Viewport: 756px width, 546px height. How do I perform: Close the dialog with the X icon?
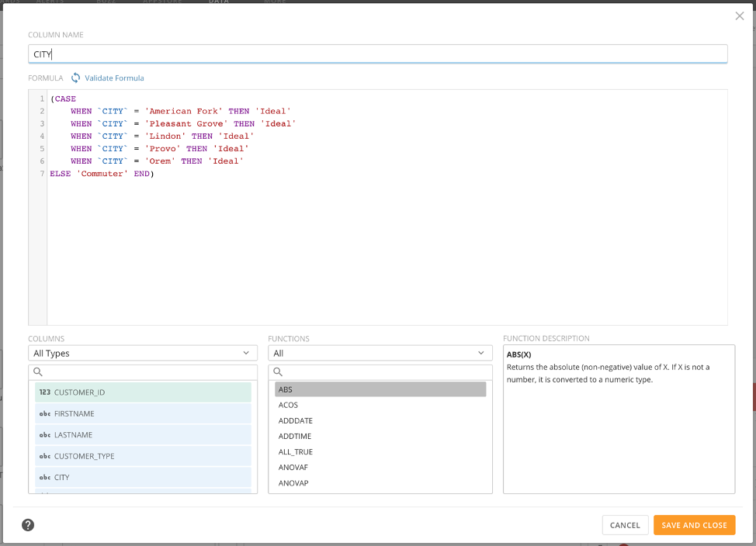(x=739, y=16)
